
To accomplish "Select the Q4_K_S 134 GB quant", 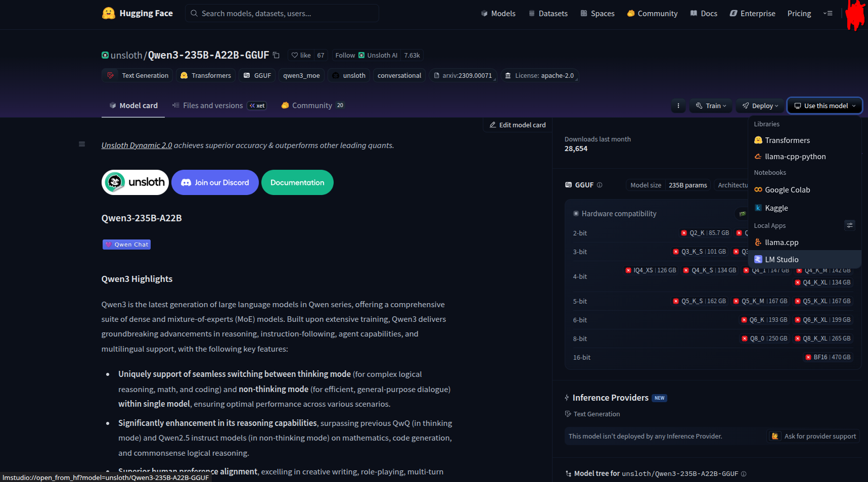I will coord(710,270).
